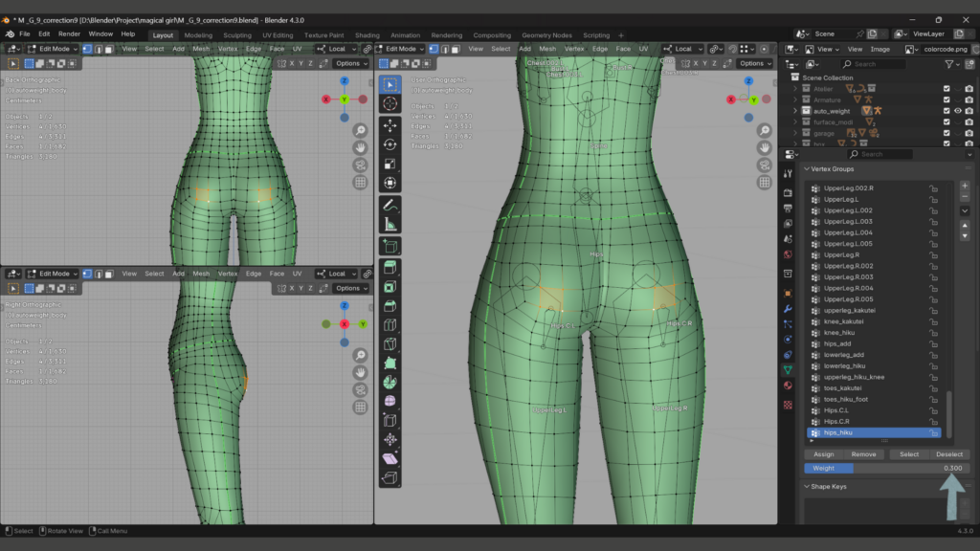Switch to the Sculpting workspace tab

[x=236, y=35]
